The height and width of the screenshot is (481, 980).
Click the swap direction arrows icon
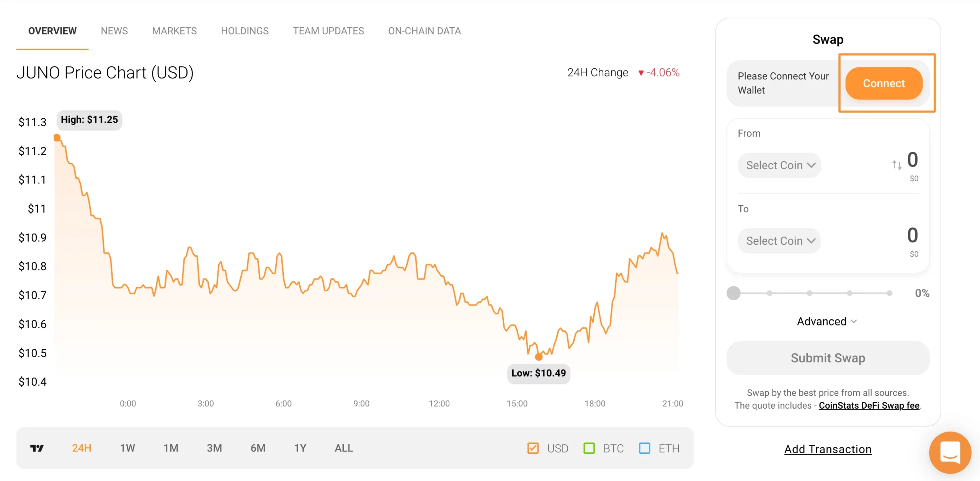point(897,165)
